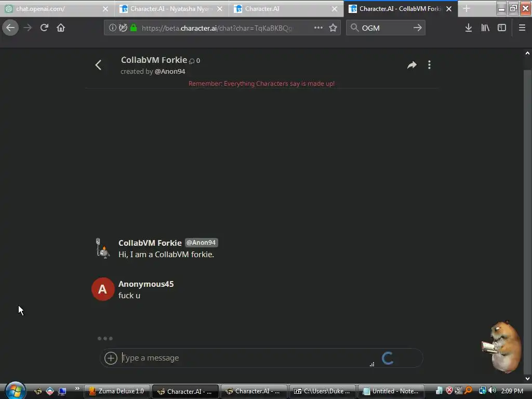Image resolution: width=532 pixels, height=399 pixels.
Task: Click the Anonymous45 username
Action: [x=146, y=284]
